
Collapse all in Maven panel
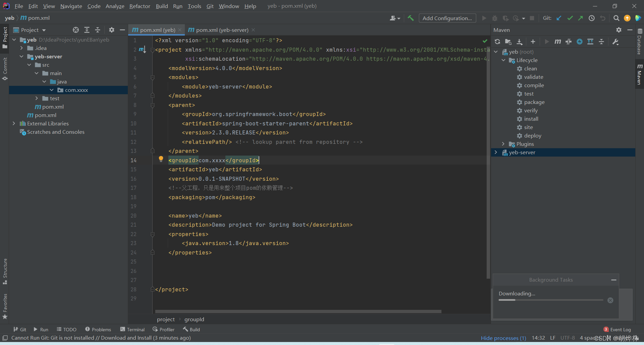601,42
